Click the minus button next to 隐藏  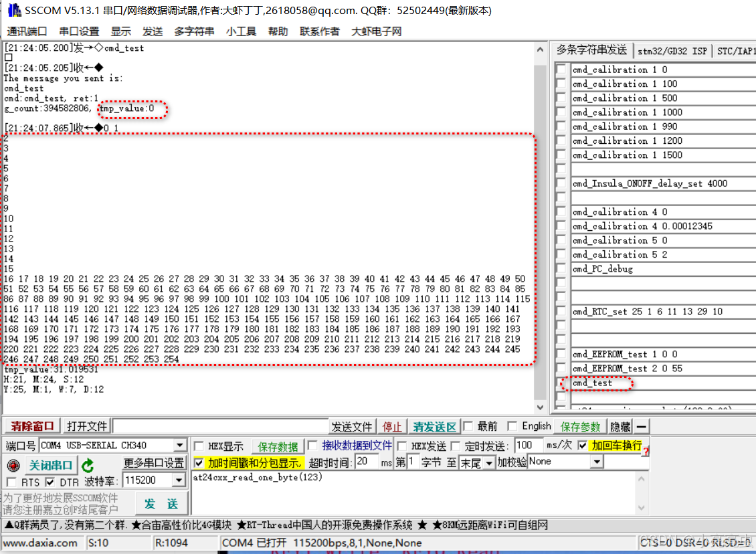641,427
